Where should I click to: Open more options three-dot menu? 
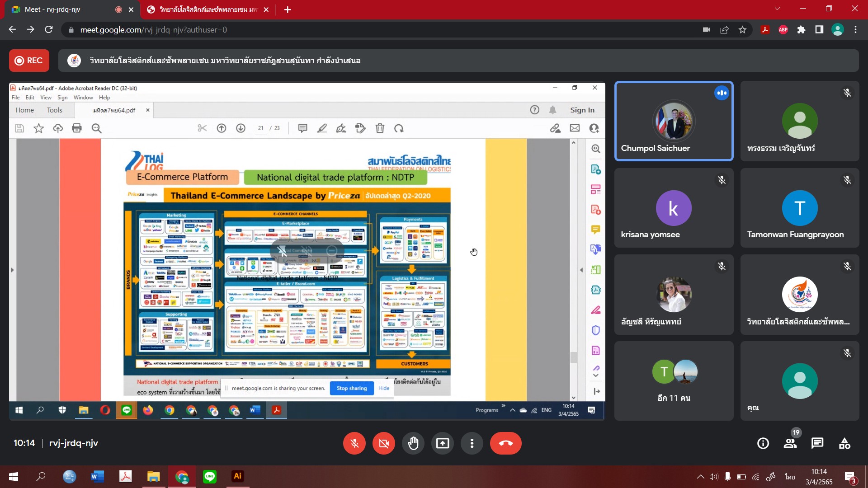(x=472, y=443)
